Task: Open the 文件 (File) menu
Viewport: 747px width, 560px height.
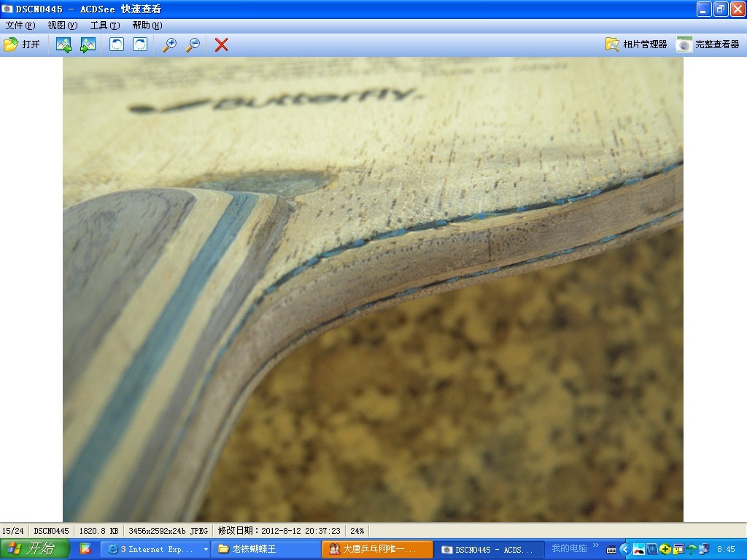Action: (x=20, y=26)
